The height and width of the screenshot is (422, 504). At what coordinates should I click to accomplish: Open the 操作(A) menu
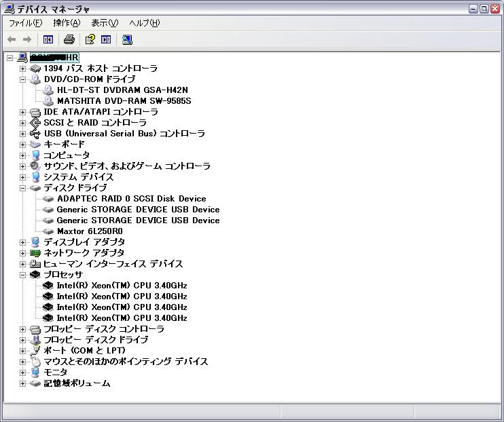(67, 23)
